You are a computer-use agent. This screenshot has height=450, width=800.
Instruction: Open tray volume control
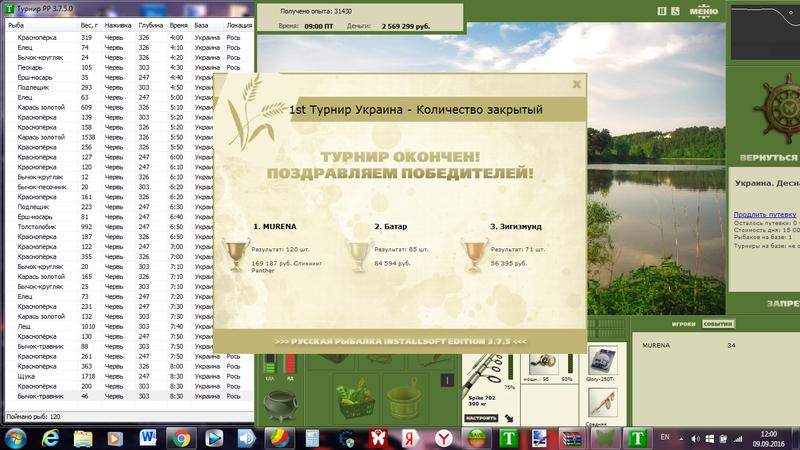click(695, 439)
